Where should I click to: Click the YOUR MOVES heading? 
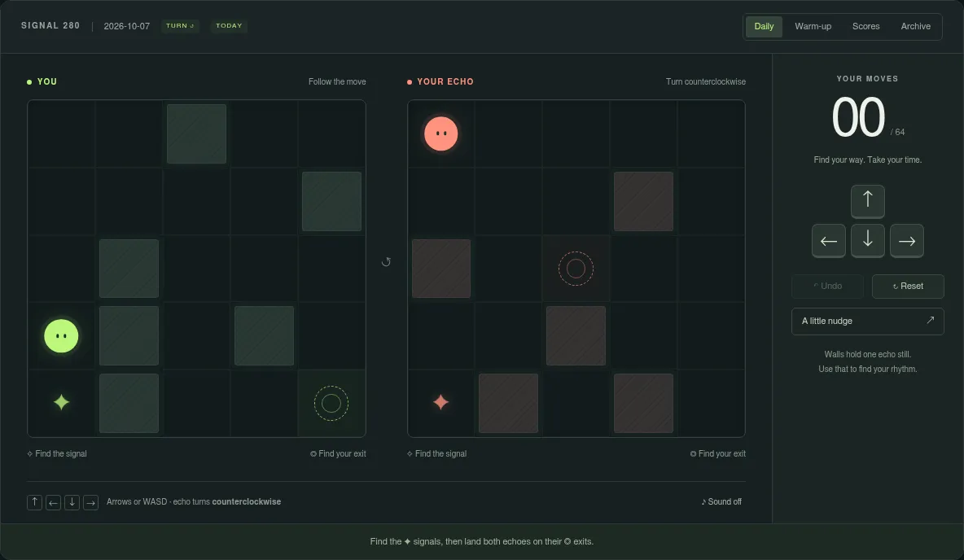[867, 79]
